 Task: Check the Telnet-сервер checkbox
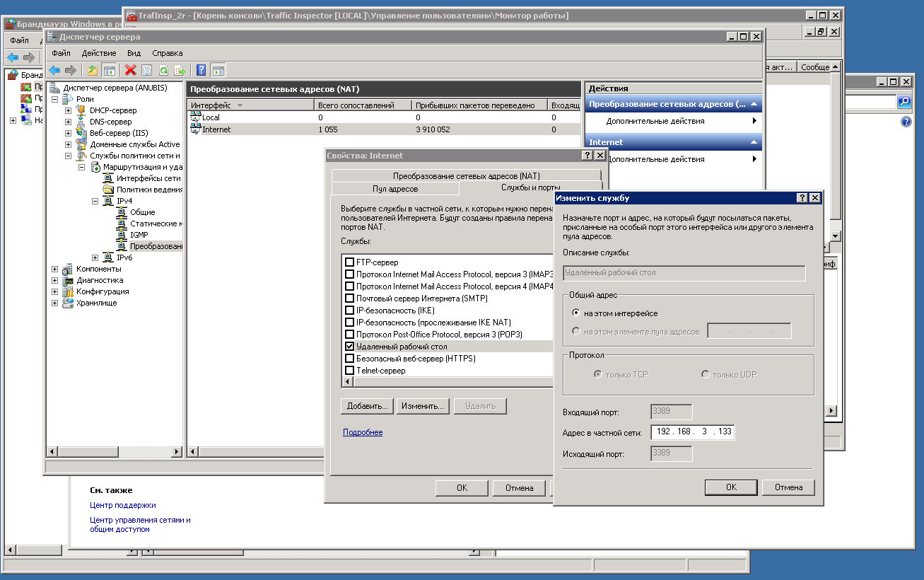[x=349, y=371]
